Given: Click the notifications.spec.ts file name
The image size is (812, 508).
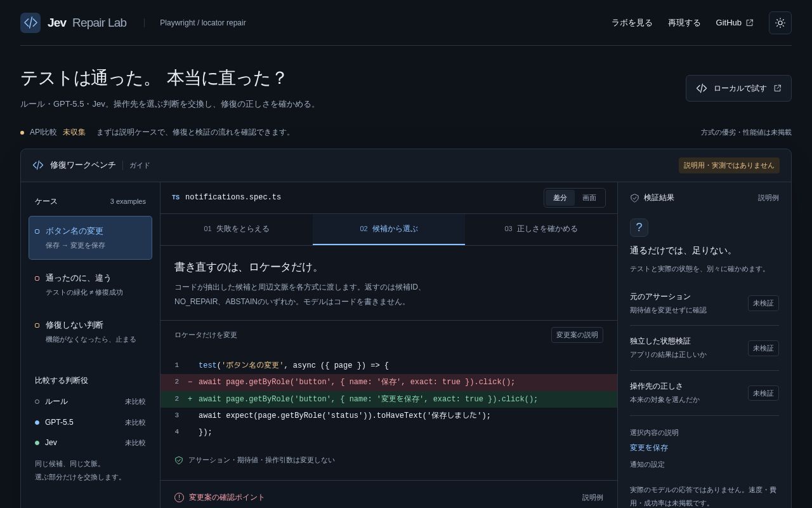Looking at the screenshot, I should 233,197.
